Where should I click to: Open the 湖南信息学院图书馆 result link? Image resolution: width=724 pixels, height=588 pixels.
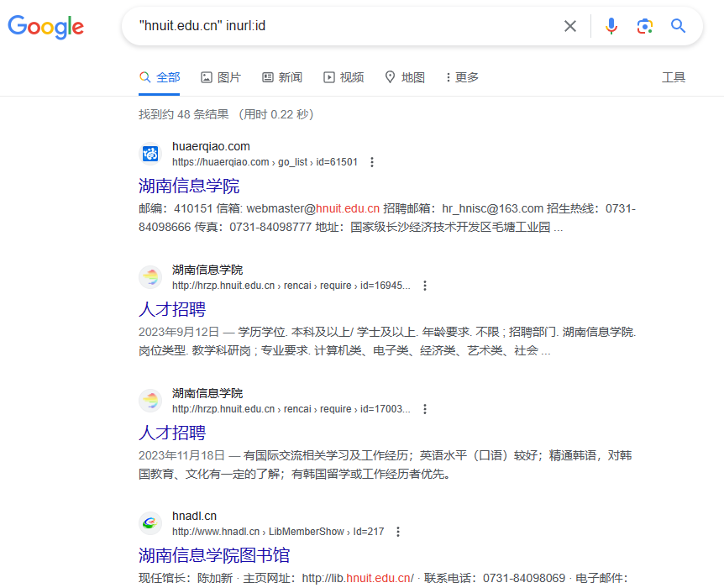click(214, 555)
